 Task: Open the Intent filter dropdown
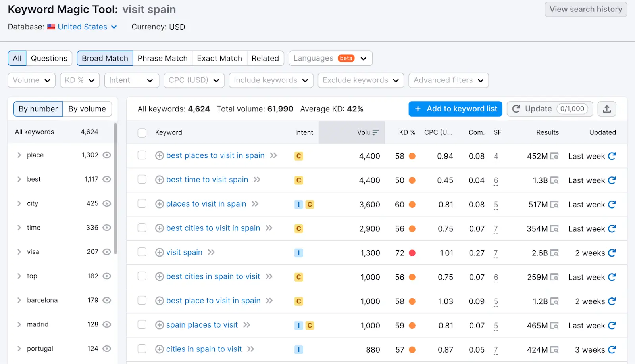click(x=131, y=80)
